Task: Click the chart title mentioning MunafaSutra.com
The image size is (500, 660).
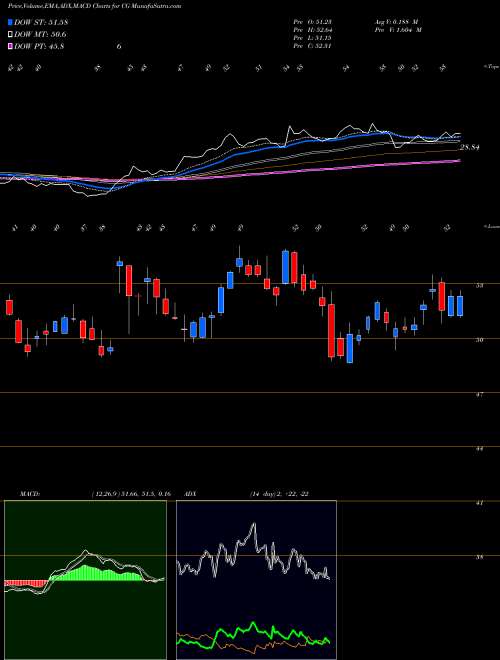Action: coord(95,7)
